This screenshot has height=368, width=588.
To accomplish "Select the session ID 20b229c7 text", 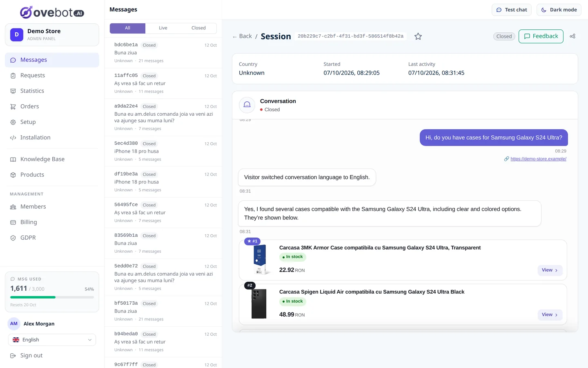I will click(x=350, y=36).
